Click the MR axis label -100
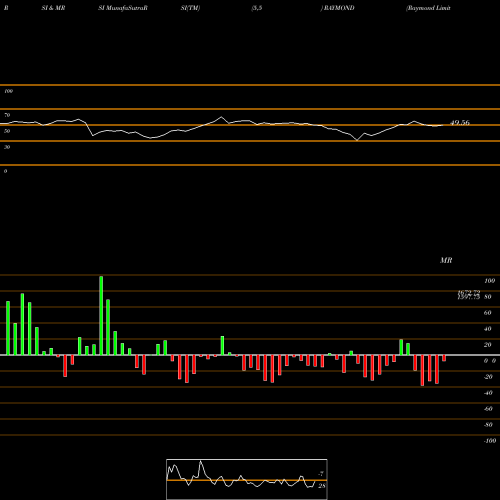The width and height of the screenshot is (500, 500). 490,441
